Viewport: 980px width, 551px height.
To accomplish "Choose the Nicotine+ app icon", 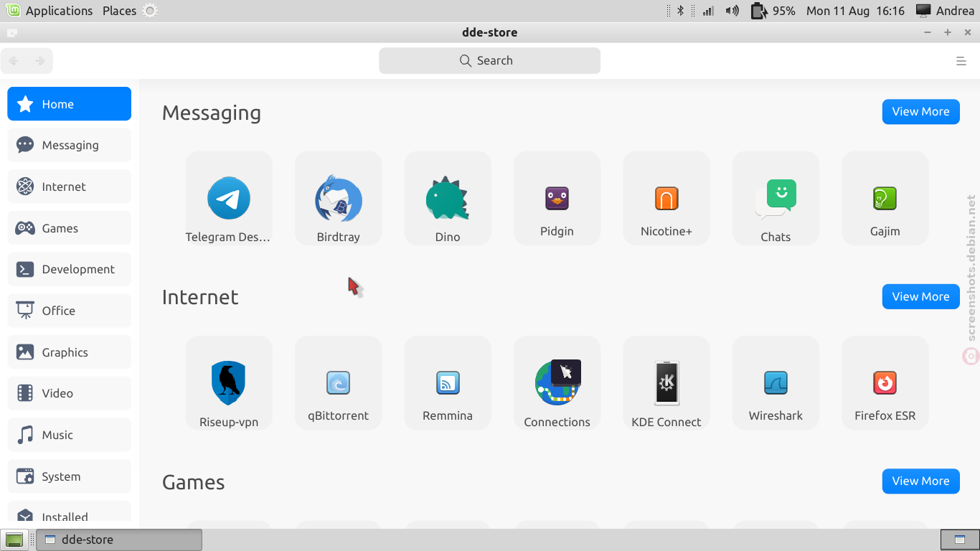I will 666,198.
